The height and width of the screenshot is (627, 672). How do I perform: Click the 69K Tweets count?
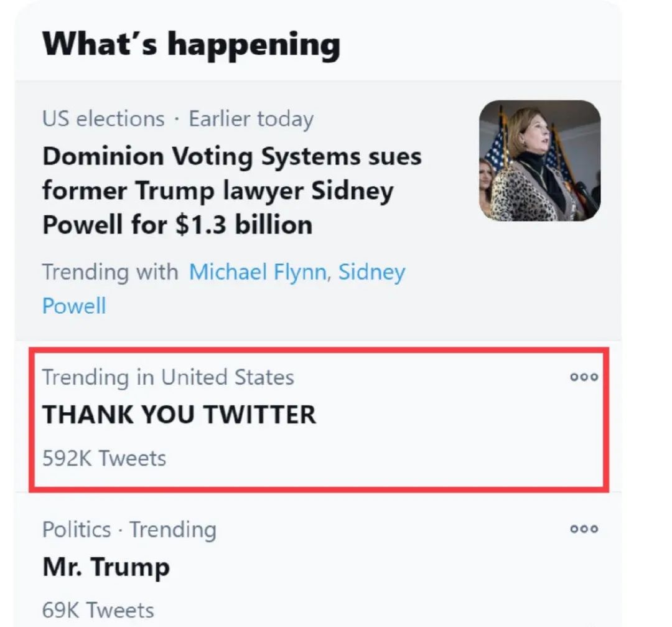click(x=98, y=610)
